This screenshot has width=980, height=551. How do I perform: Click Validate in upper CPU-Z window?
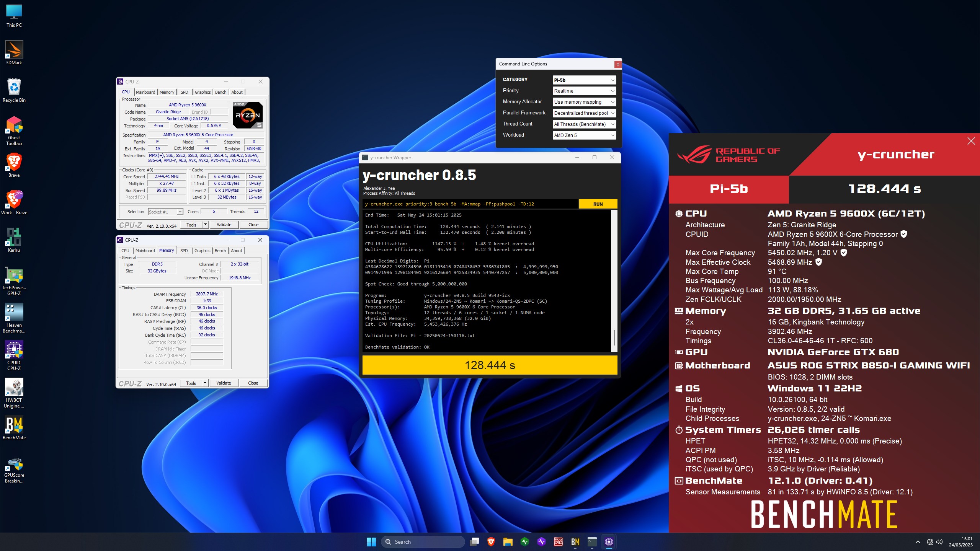224,225
